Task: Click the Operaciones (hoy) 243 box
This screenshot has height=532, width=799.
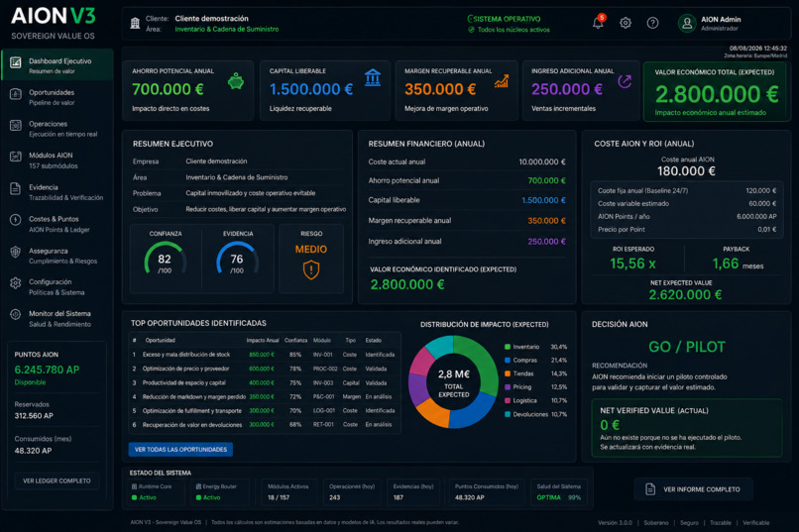Action: click(x=352, y=491)
